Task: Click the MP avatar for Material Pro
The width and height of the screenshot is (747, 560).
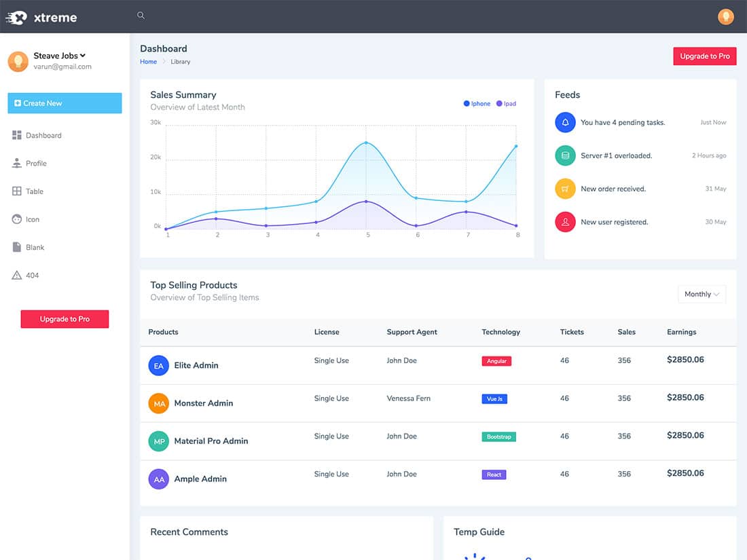Action: pyautogui.click(x=159, y=441)
